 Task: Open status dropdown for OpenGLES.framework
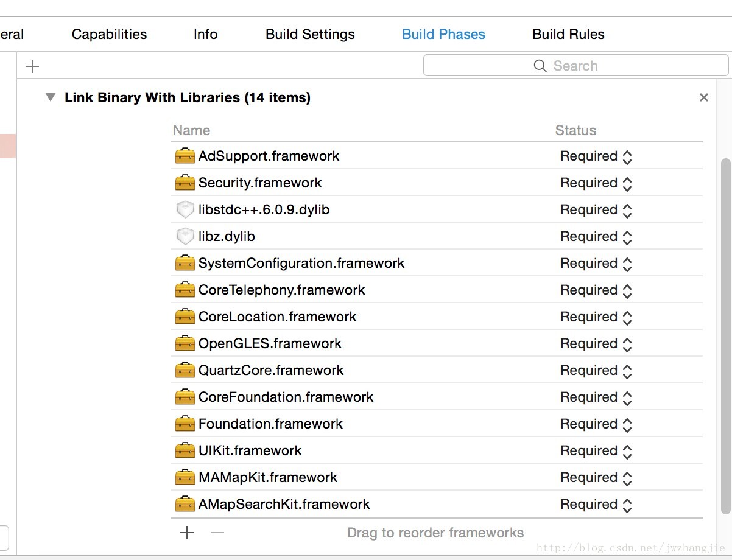coord(596,344)
